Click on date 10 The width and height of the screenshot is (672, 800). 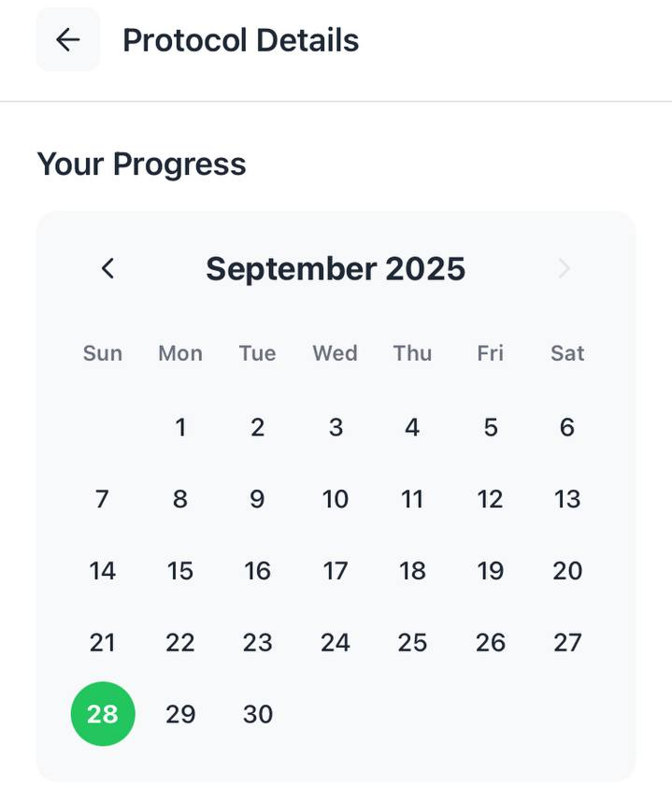click(336, 499)
